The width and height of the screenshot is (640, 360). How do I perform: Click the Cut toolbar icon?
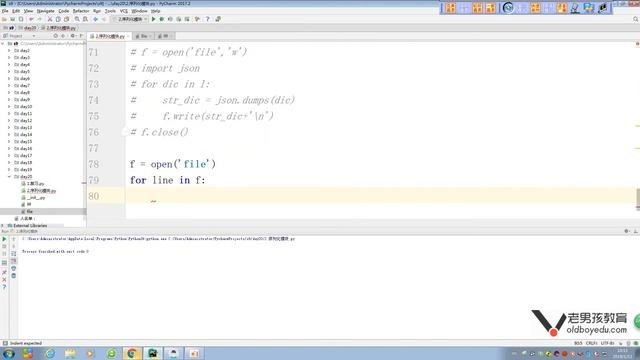coord(50,19)
